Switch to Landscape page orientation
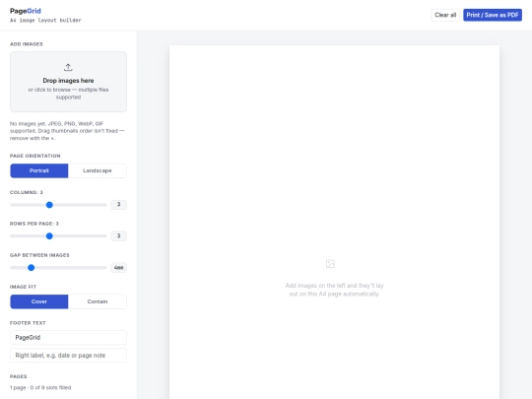Screen dimensions: 532x399 coord(98,170)
